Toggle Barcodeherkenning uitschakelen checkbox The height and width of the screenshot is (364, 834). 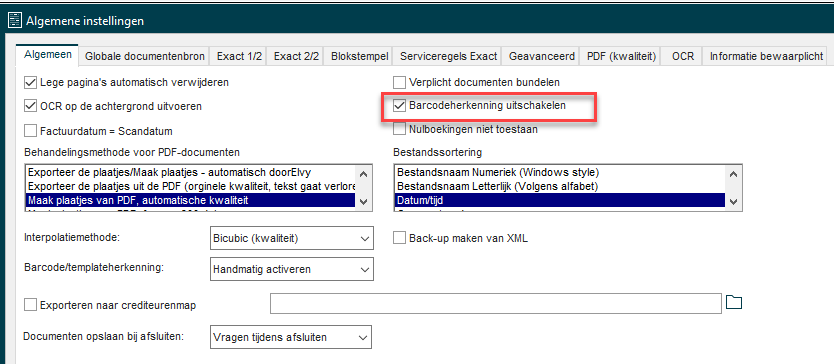pyautogui.click(x=399, y=106)
